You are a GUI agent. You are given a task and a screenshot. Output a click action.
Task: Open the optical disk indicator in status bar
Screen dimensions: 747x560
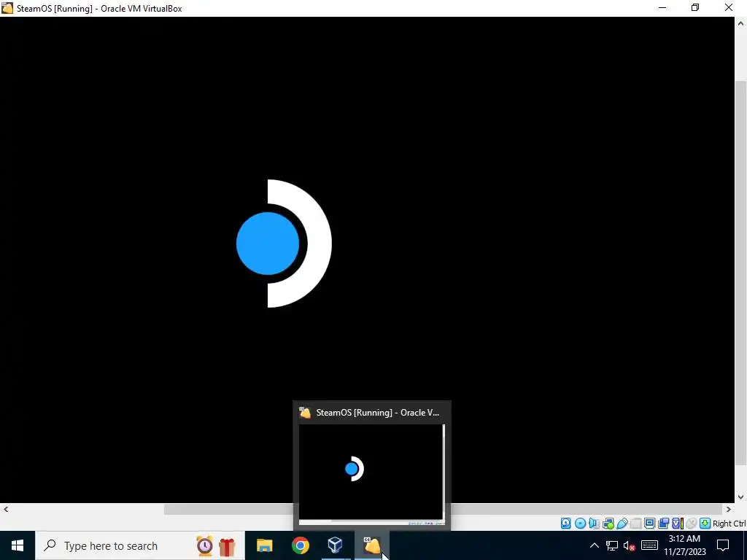pos(580,524)
